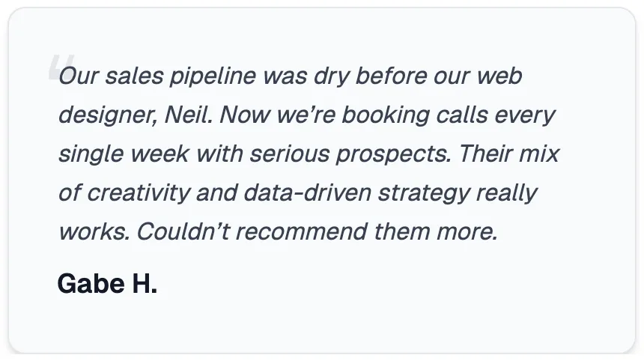Click the word "Our" starting the testimonial

tap(79, 76)
